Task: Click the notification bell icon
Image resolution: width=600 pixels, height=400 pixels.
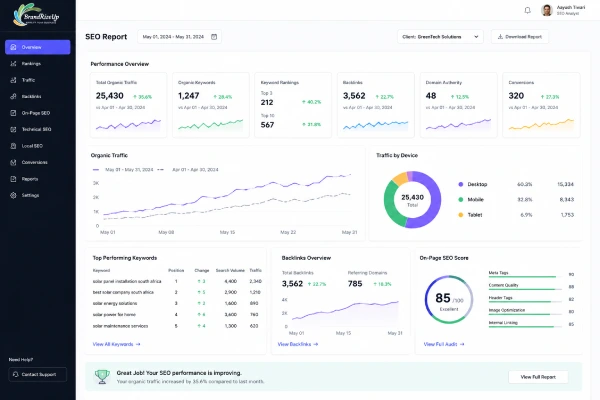Action: 527,10
